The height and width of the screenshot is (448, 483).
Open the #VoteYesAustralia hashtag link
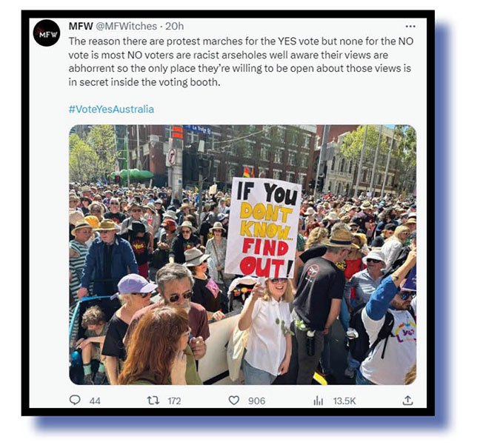coord(111,109)
